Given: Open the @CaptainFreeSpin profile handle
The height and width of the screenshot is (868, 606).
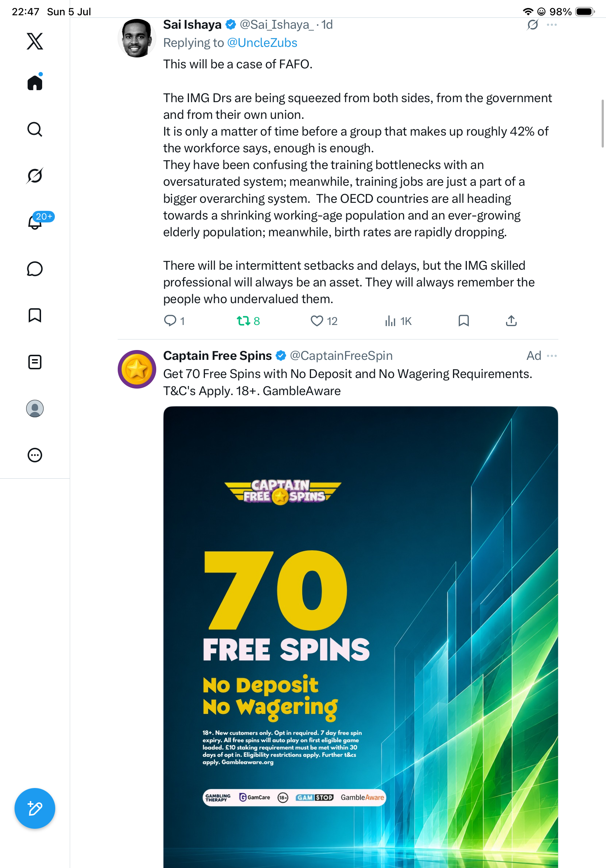Looking at the screenshot, I should point(341,356).
